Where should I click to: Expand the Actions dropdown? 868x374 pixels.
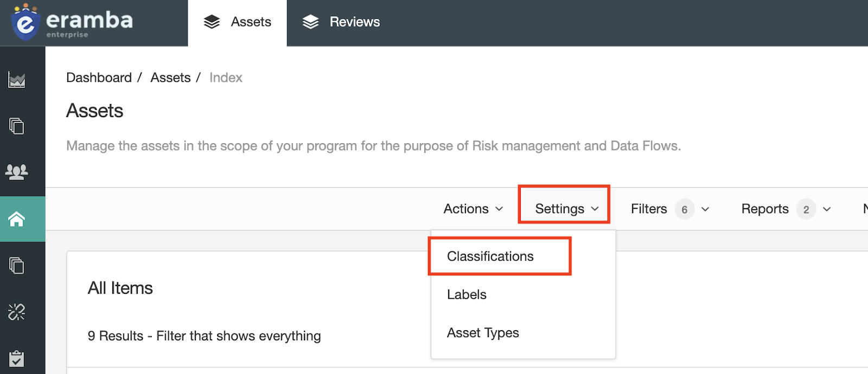click(473, 209)
